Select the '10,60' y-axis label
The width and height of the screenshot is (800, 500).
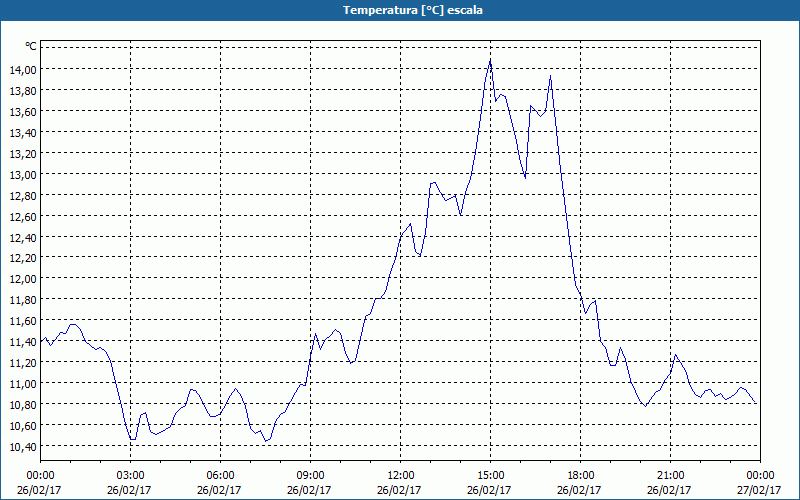[23, 425]
